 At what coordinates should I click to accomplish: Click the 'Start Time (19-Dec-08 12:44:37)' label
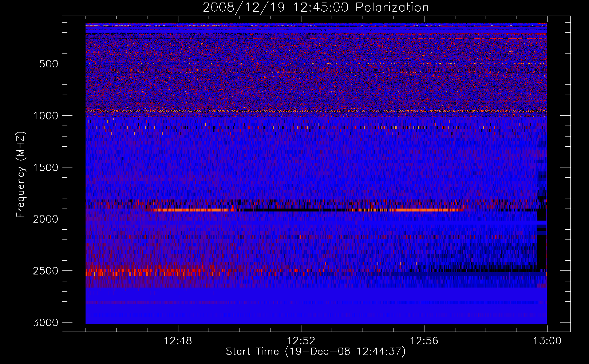pyautogui.click(x=316, y=352)
